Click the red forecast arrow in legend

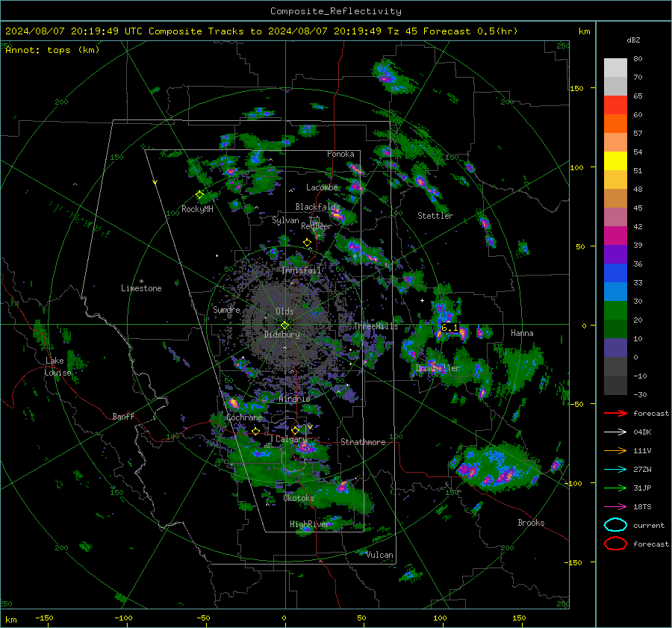click(615, 413)
